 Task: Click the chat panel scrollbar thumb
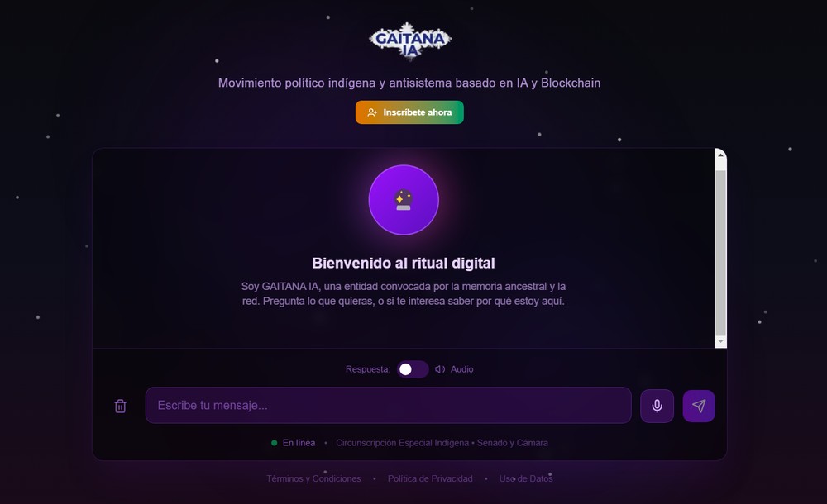pyautogui.click(x=720, y=253)
